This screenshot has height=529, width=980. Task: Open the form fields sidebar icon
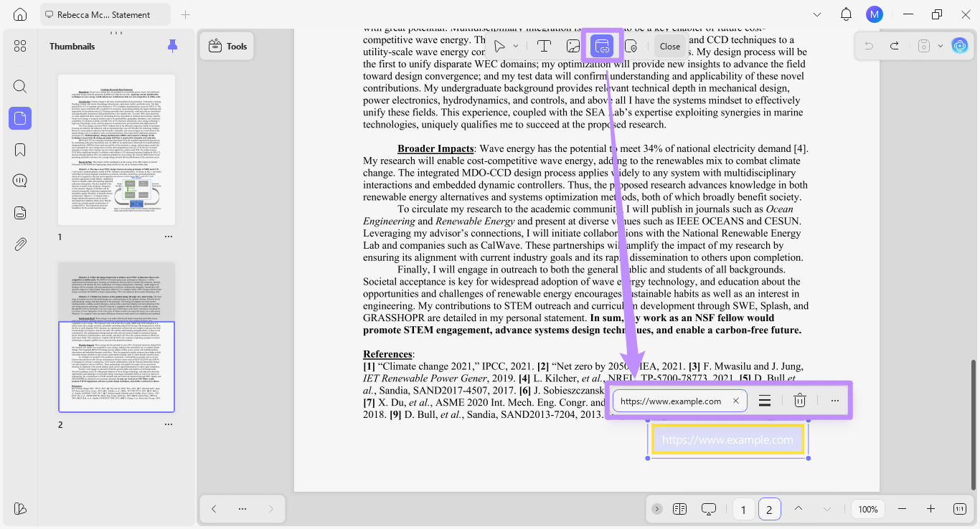click(20, 213)
